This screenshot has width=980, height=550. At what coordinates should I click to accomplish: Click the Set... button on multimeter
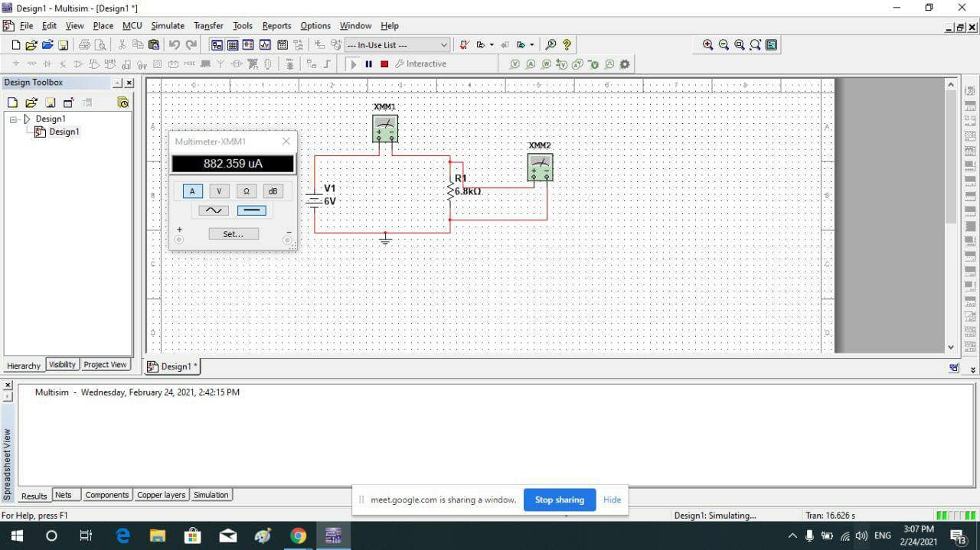coord(234,234)
